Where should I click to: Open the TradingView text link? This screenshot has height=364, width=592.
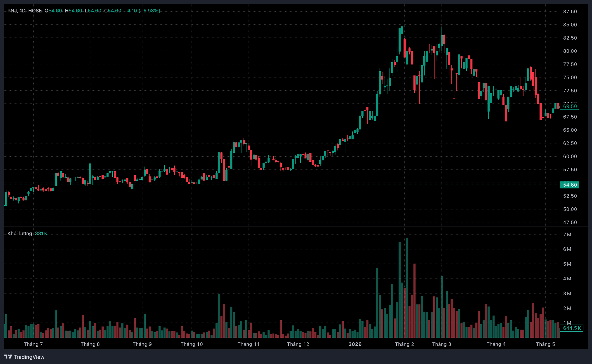coord(29,357)
